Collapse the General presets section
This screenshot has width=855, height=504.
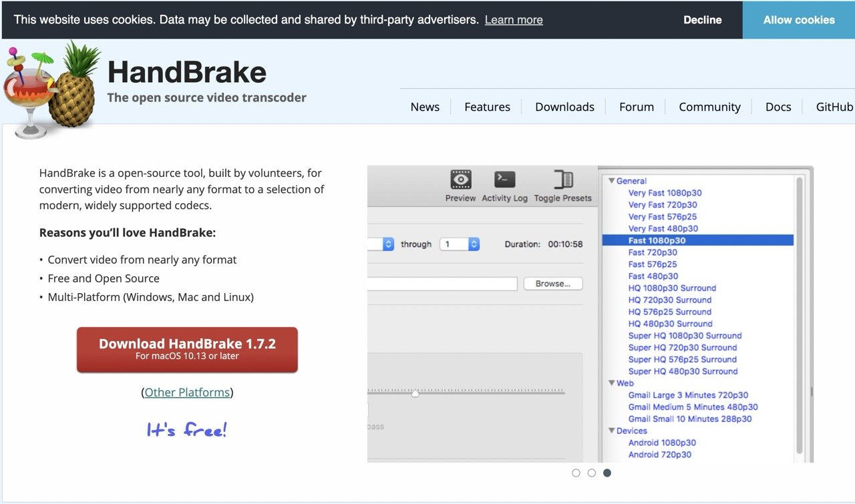pyautogui.click(x=612, y=180)
